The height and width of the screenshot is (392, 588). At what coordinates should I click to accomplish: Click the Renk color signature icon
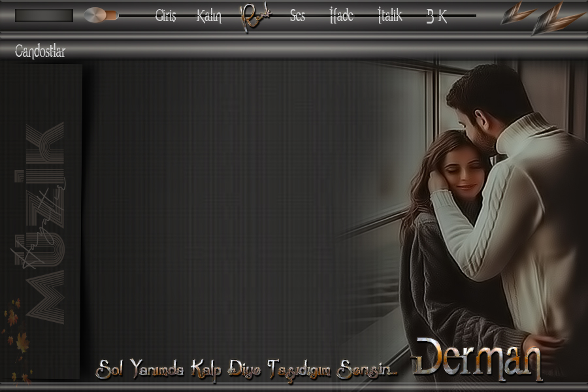coord(255,17)
